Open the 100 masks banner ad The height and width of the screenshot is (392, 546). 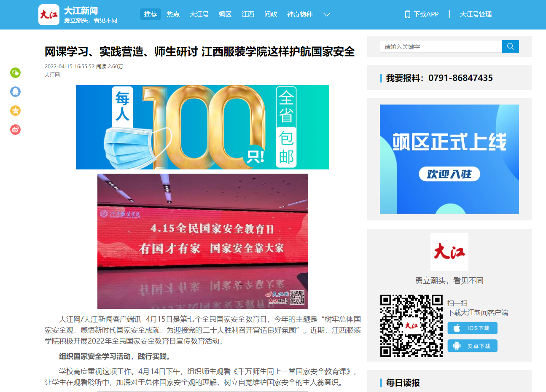[x=203, y=127]
